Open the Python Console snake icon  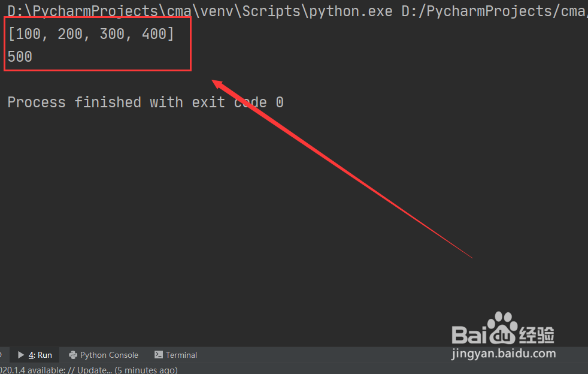coord(73,355)
